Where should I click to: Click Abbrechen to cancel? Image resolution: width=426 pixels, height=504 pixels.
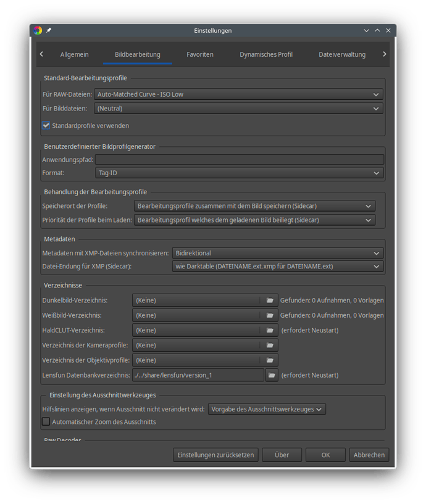tap(369, 455)
